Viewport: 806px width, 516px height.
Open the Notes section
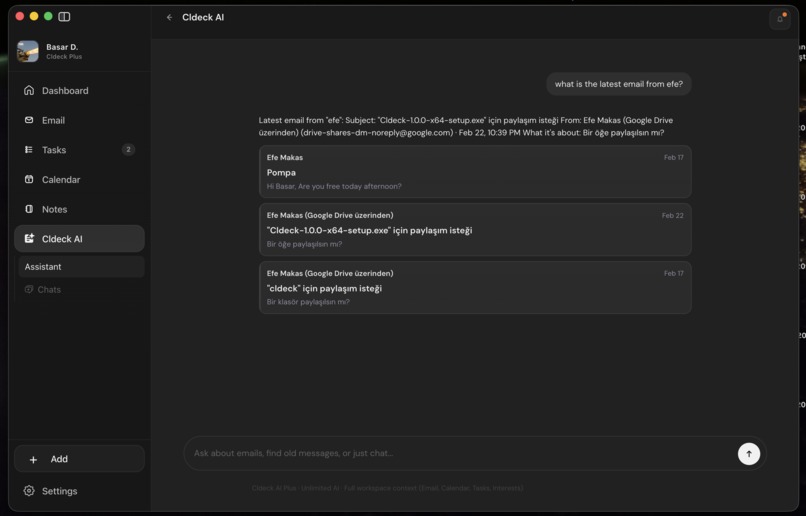(79, 209)
